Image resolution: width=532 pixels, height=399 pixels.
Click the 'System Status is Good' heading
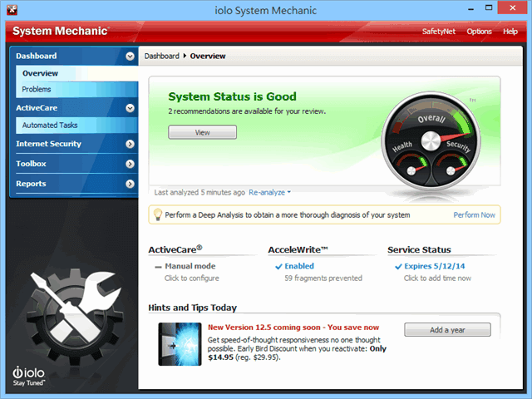coord(233,96)
